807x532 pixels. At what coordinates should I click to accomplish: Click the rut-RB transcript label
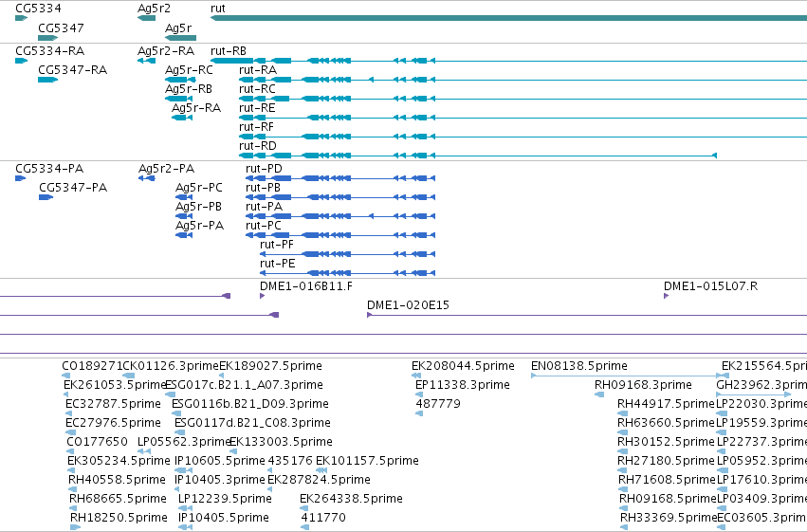[x=229, y=51]
